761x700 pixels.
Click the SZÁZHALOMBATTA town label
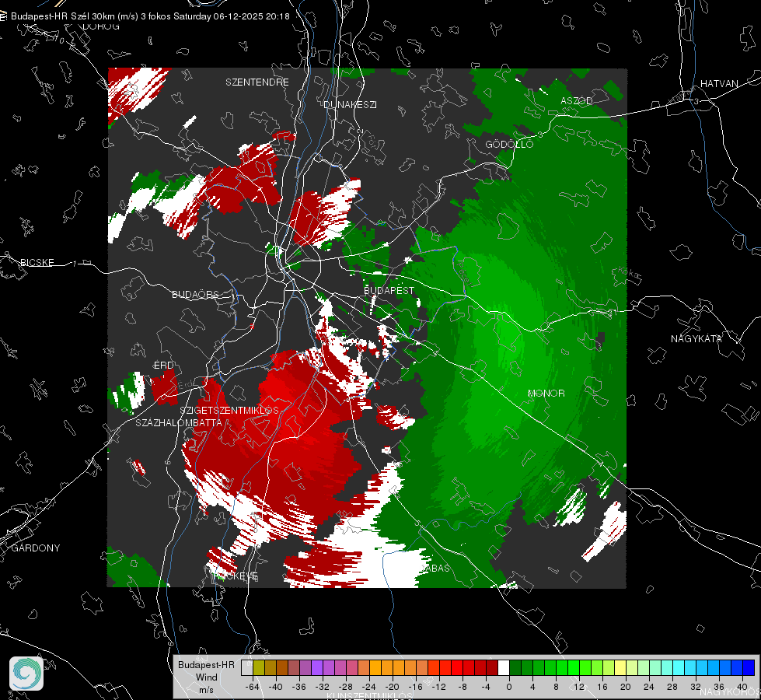179,422
